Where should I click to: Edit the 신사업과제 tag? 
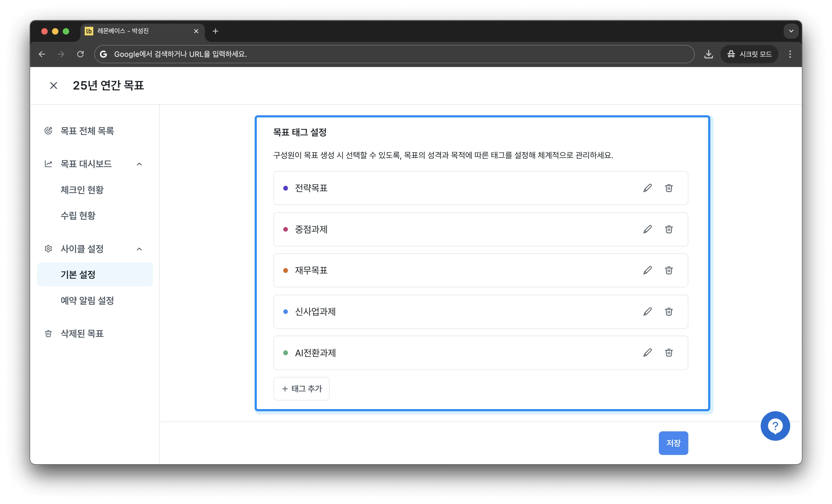click(647, 312)
